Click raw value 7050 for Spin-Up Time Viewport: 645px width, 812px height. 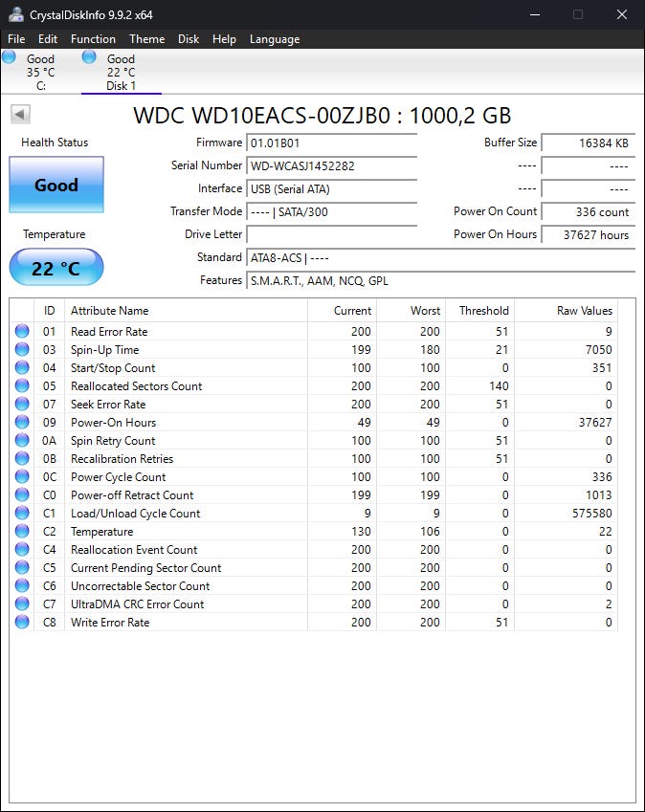(599, 349)
